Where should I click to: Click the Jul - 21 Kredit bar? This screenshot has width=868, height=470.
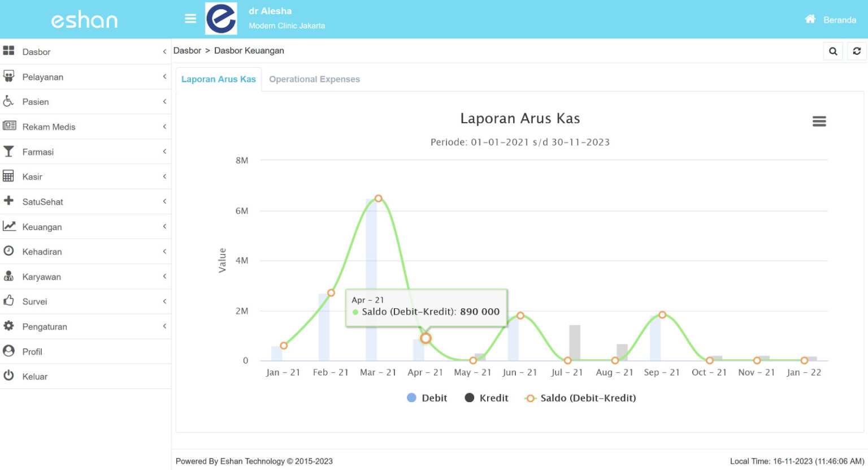click(575, 343)
